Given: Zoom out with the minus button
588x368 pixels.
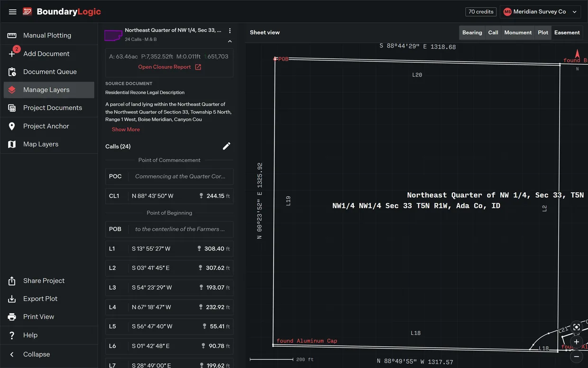Looking at the screenshot, I should coord(577,356).
